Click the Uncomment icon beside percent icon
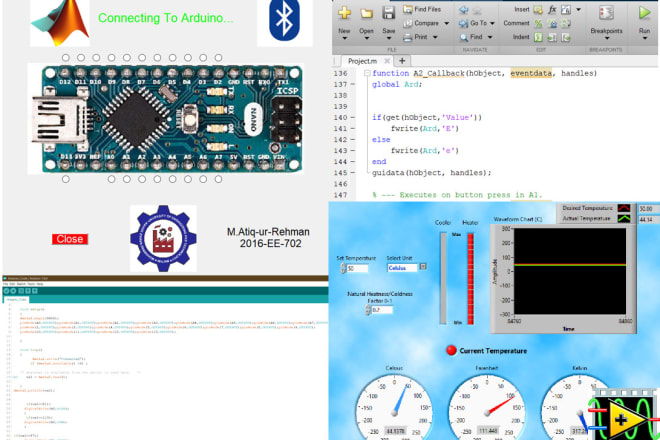This screenshot has height=440, width=660. point(552,24)
